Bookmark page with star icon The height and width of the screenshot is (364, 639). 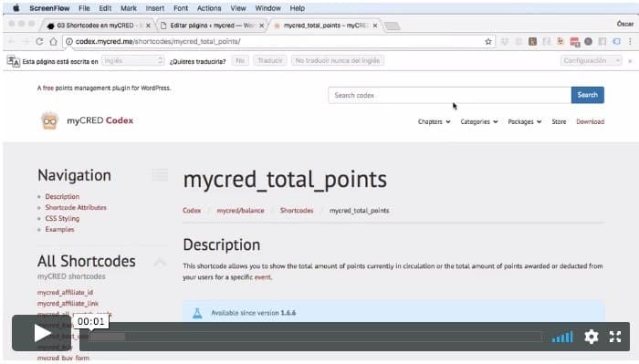487,42
